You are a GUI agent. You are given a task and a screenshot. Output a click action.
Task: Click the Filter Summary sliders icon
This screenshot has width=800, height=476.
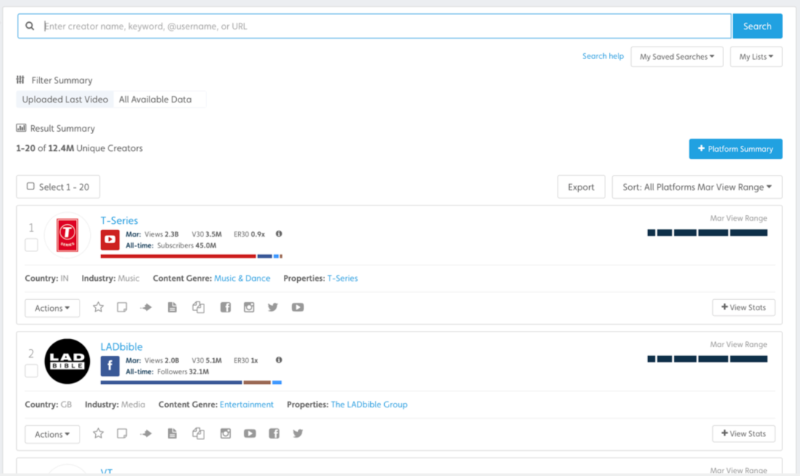coord(20,80)
